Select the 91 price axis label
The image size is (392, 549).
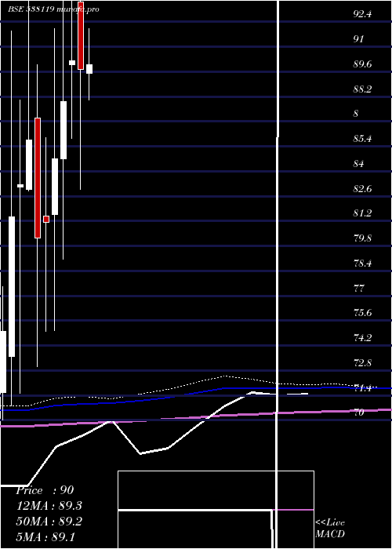358,39
